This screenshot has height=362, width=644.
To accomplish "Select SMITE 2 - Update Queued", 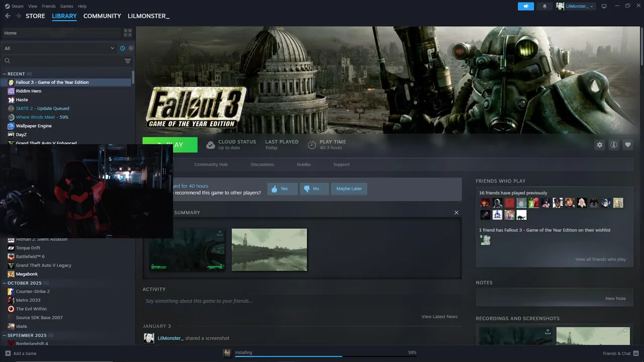I will pos(42,109).
